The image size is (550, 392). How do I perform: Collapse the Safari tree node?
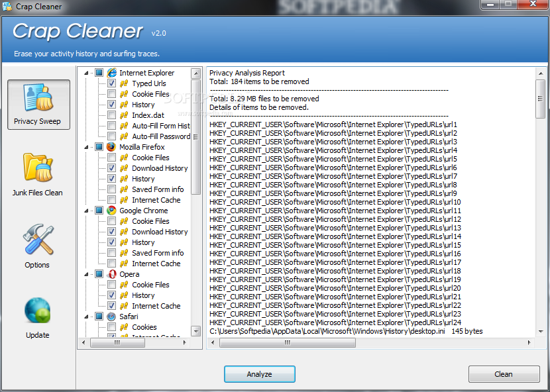[86, 317]
